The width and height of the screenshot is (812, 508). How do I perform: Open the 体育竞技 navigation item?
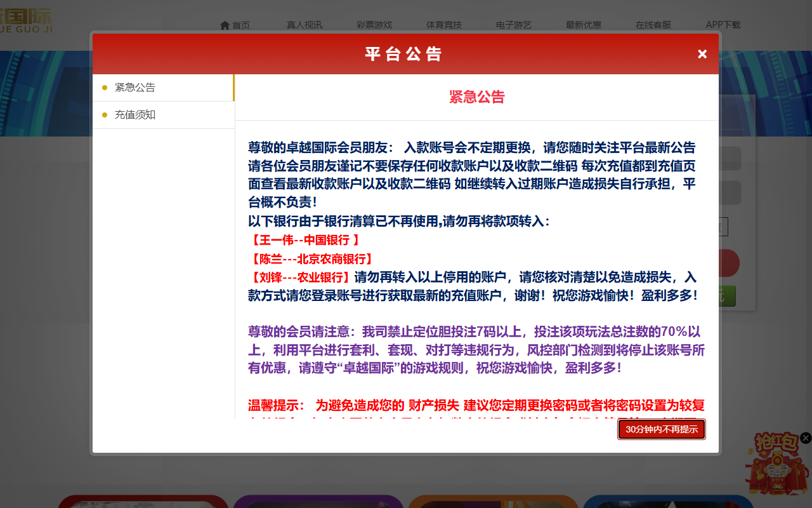[x=444, y=25]
